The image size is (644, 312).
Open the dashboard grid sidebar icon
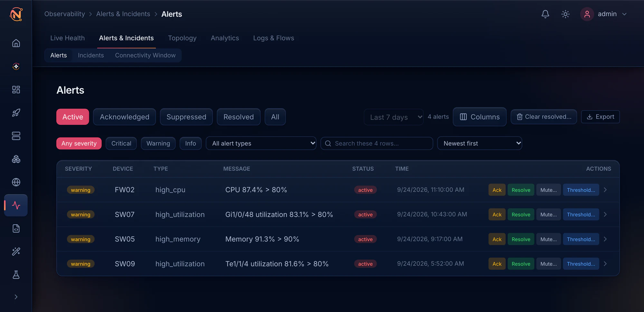tap(16, 90)
